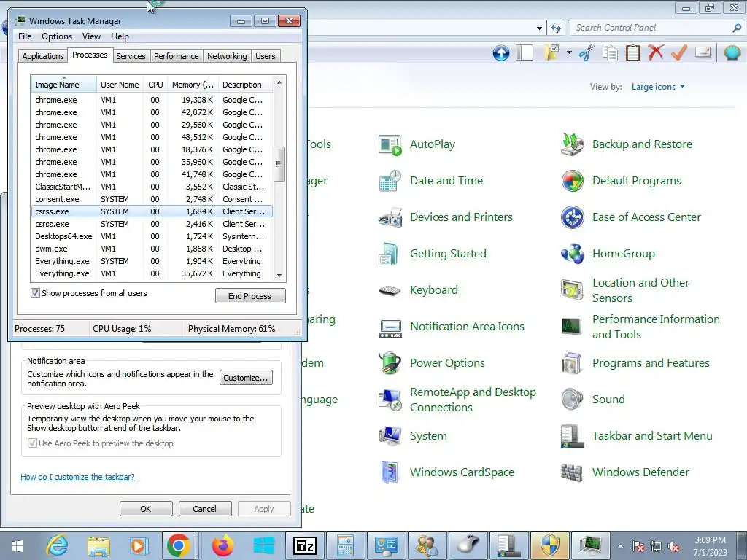
Task: Open How do I customize the taskbar link
Action: [77, 477]
